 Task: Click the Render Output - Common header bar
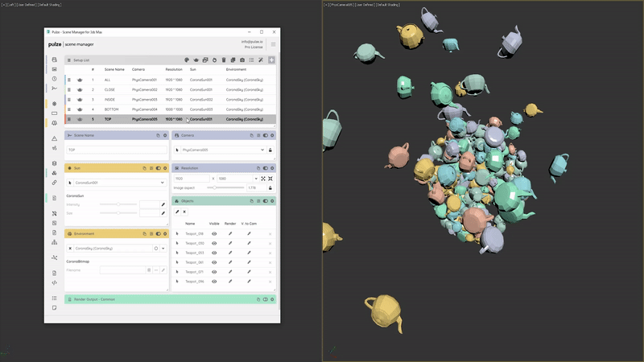point(170,299)
